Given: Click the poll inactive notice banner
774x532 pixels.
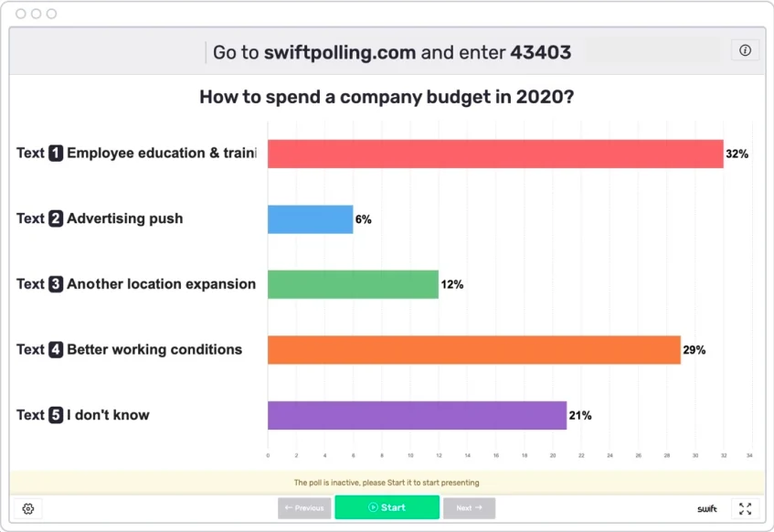Looking at the screenshot, I should pos(387,483).
